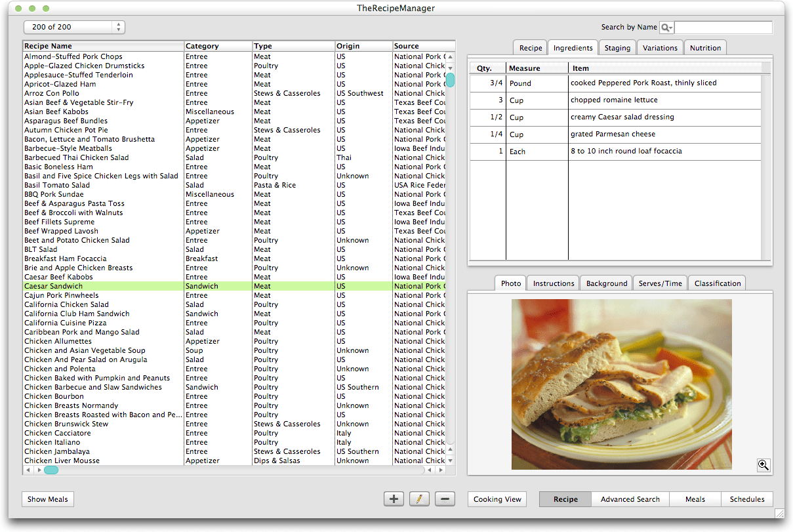This screenshot has width=793, height=532.
Task: Click the minus icon to delete the recipe
Action: 445,499
